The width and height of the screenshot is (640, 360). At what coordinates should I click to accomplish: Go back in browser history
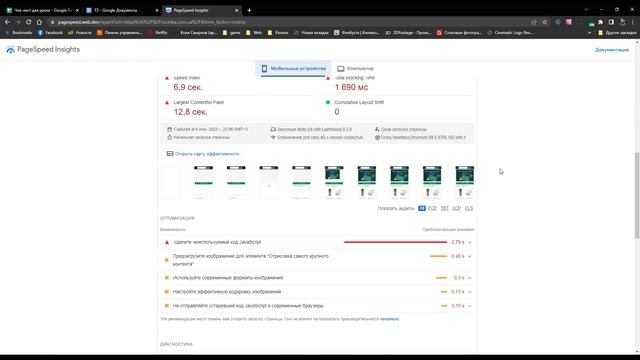(x=7, y=22)
